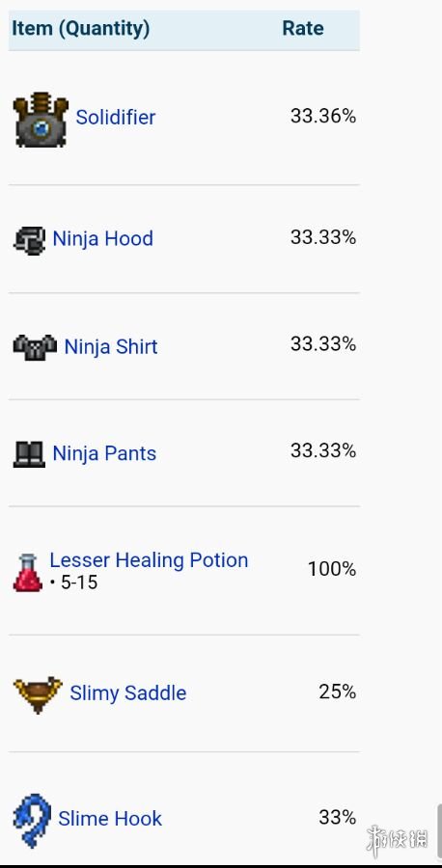
Task: Follow the Slimy Saddle link
Action: (x=128, y=693)
